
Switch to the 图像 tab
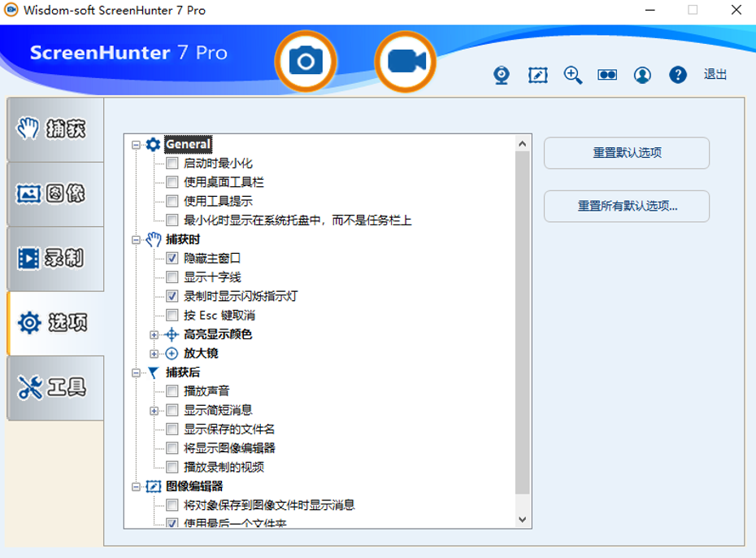click(55, 194)
